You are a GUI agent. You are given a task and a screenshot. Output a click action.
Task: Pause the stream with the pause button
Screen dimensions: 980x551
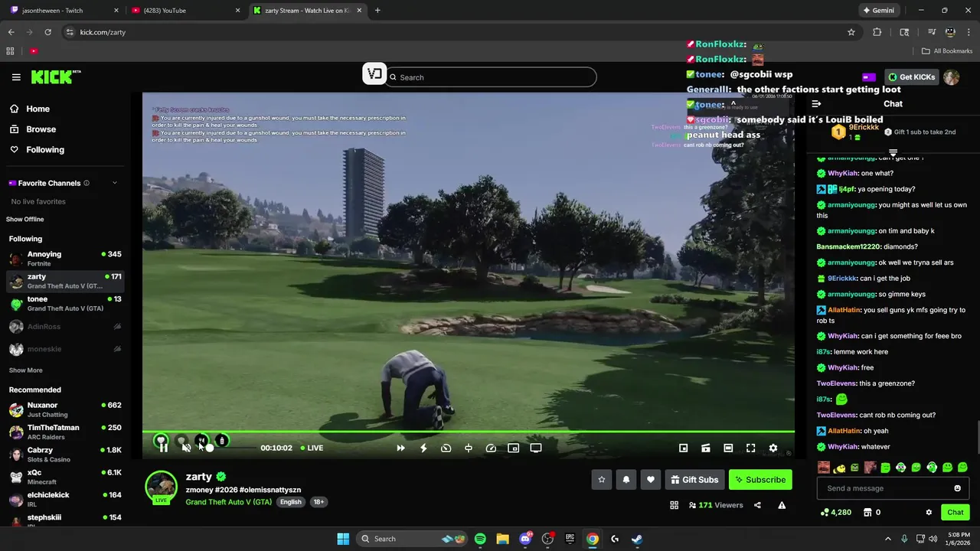[163, 448]
